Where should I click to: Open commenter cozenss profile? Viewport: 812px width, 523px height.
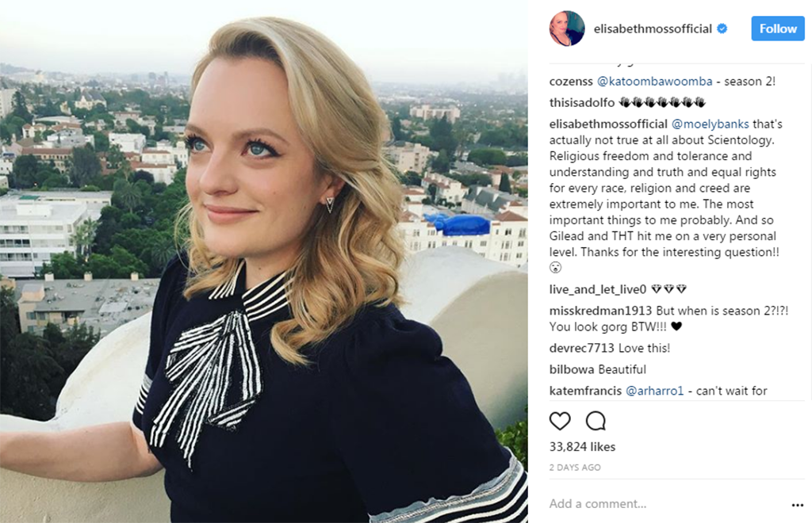click(x=571, y=81)
